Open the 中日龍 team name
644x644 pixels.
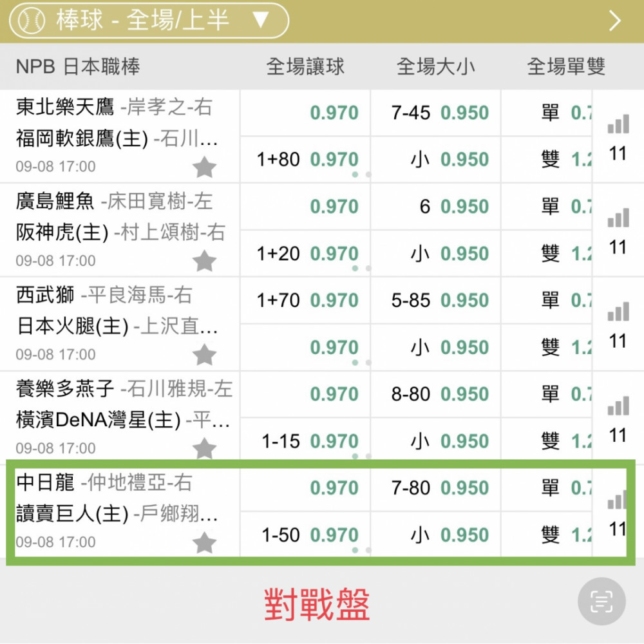pos(45,482)
